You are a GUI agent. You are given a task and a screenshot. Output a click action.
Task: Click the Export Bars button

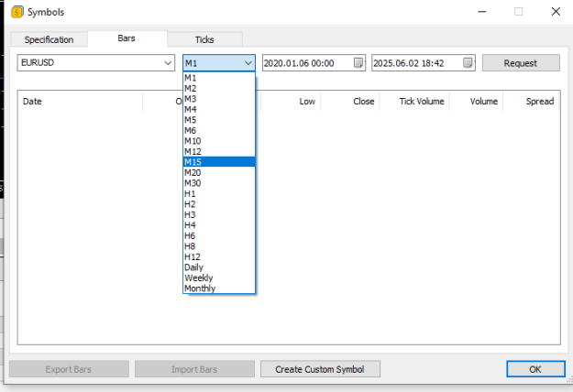click(x=69, y=369)
